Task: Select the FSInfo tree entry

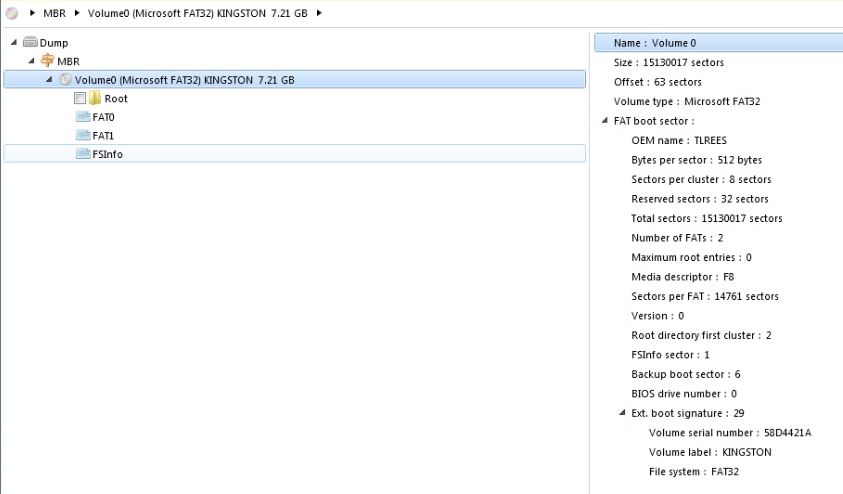Action: tap(107, 154)
